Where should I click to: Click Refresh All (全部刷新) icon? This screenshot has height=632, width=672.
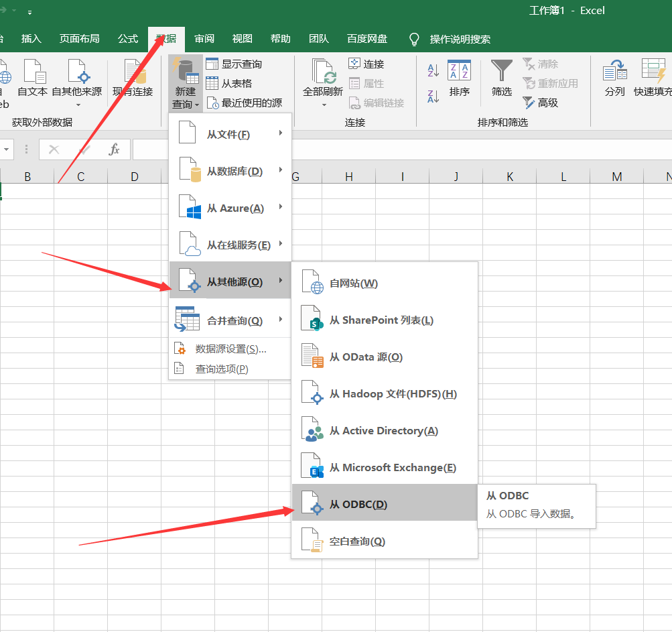click(323, 71)
